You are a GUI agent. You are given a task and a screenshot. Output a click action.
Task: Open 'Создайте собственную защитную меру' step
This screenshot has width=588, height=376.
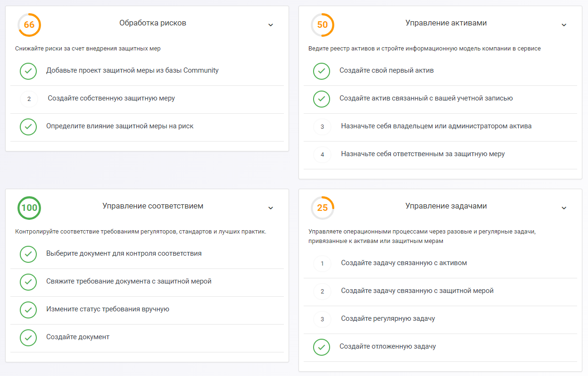[x=111, y=99]
